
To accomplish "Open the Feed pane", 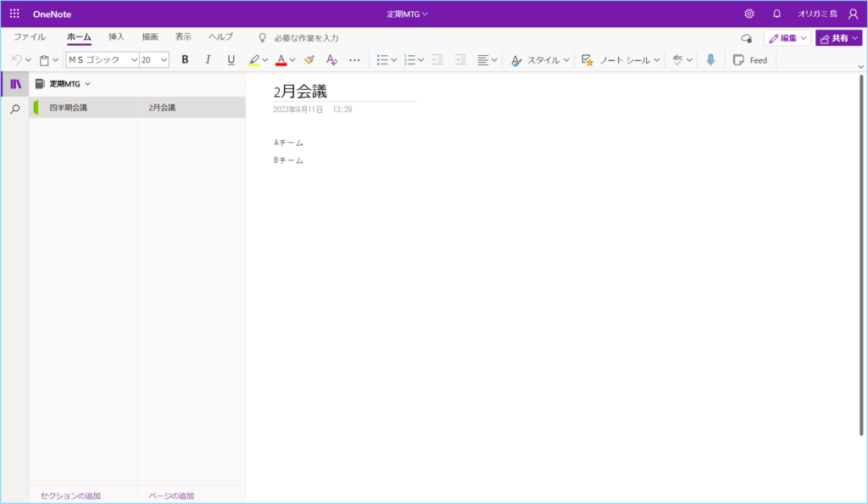I will 750,60.
